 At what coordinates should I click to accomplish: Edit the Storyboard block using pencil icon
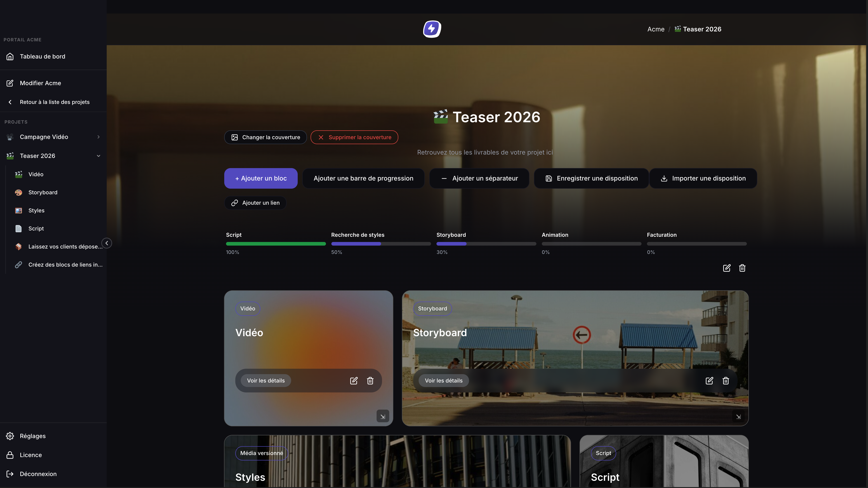click(709, 380)
